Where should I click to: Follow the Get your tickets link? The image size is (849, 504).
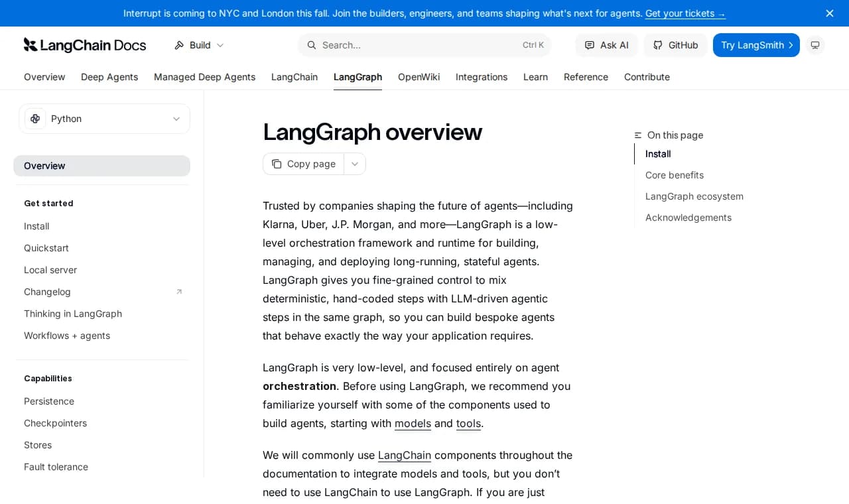coord(685,13)
